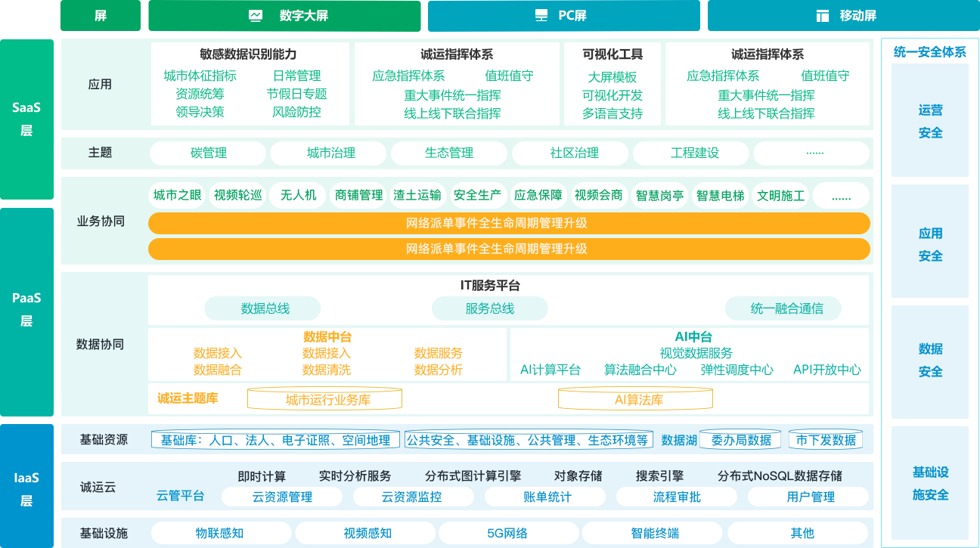This screenshot has width=980, height=548.
Task: Click the 5G网络 infrastructure pill
Action: pyautogui.click(x=507, y=533)
